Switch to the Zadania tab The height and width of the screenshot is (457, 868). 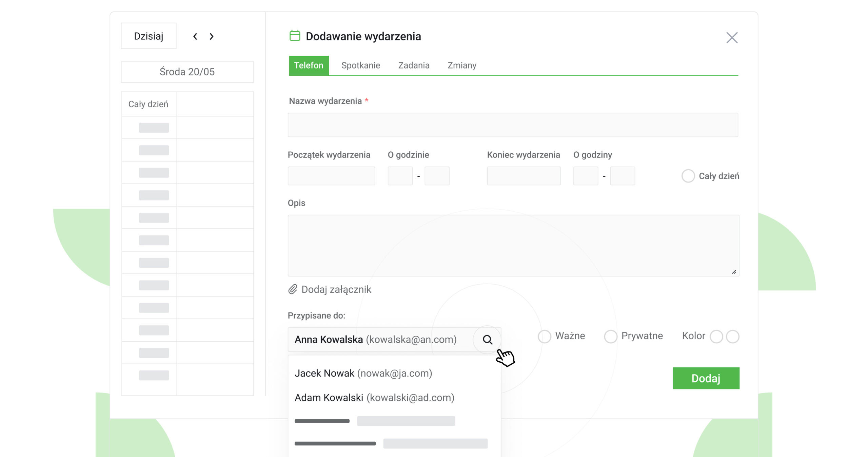point(414,65)
